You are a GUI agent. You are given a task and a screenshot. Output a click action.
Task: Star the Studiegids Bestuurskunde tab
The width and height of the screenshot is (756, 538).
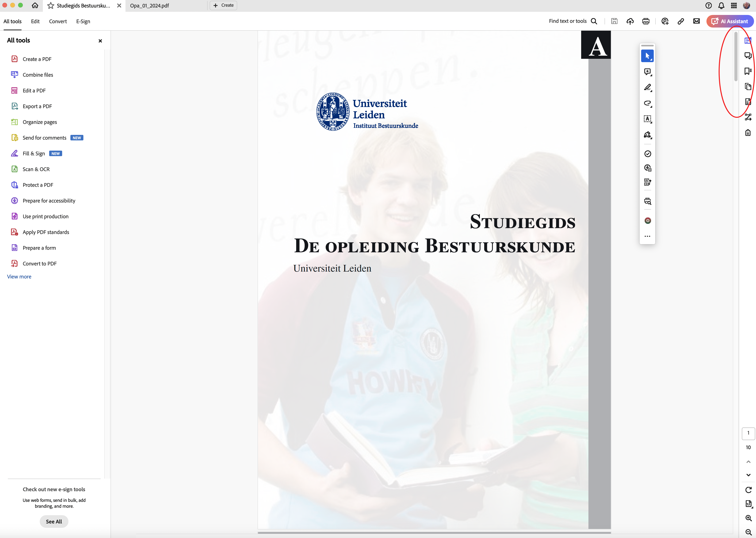point(51,6)
